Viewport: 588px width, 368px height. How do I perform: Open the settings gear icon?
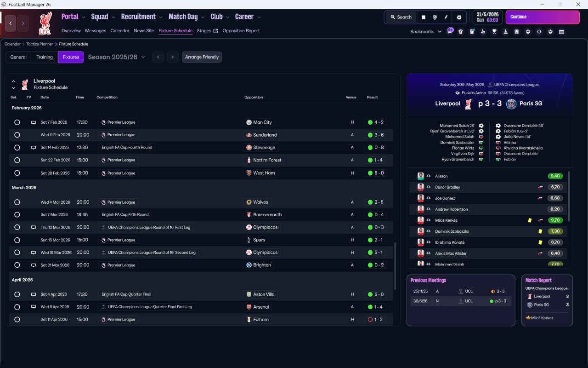point(458,17)
